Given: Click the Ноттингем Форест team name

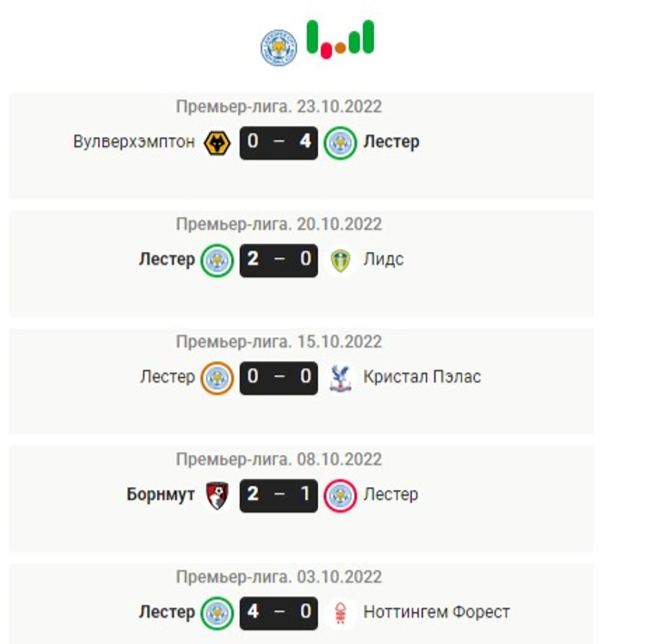Looking at the screenshot, I should point(437,612).
